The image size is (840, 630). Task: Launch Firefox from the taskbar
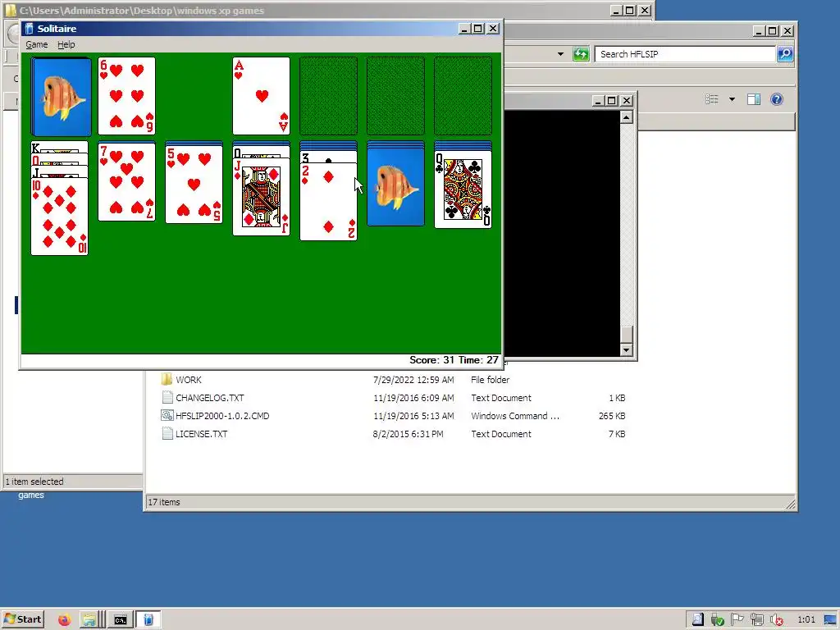coord(64,620)
